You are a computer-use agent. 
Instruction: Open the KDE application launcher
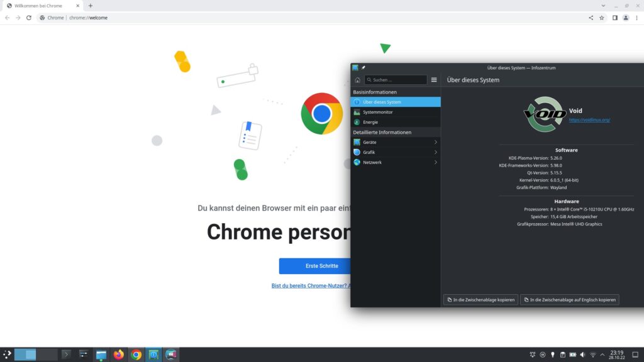7,354
